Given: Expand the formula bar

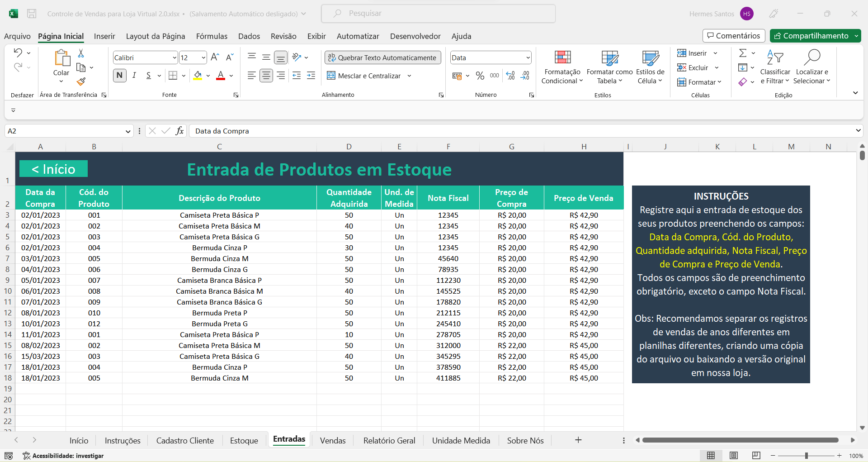Looking at the screenshot, I should [x=858, y=131].
